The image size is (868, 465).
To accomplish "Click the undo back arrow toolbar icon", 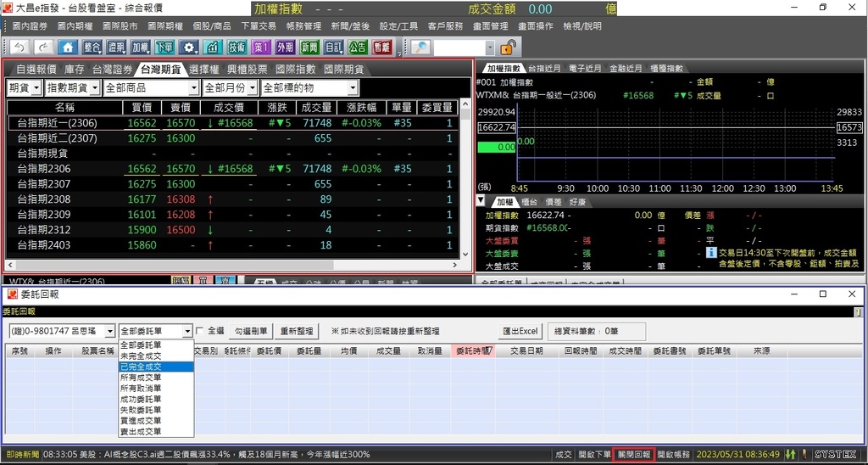I will (x=19, y=48).
